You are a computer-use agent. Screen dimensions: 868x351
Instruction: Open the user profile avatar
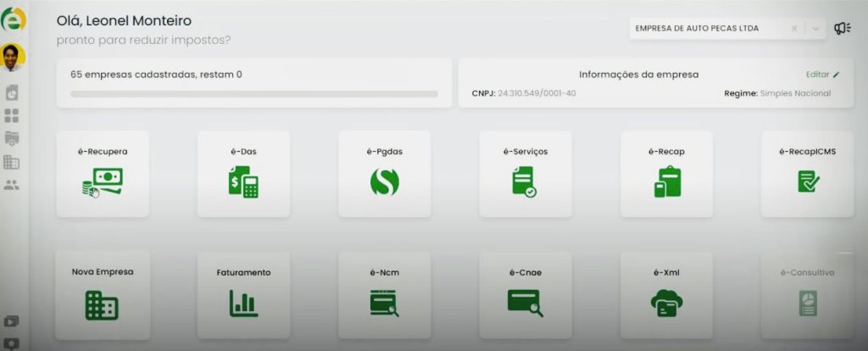(12, 58)
